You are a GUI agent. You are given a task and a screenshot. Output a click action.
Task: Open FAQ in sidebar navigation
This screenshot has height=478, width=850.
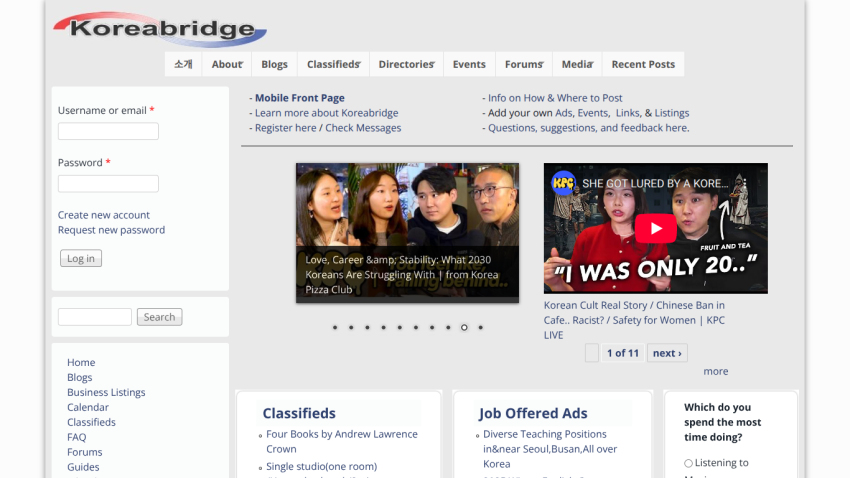pyautogui.click(x=76, y=437)
